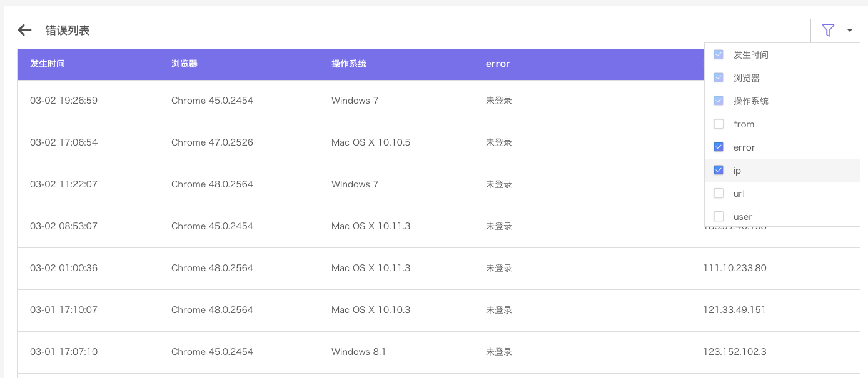
Task: Enable the from column checkbox
Action: [x=719, y=124]
